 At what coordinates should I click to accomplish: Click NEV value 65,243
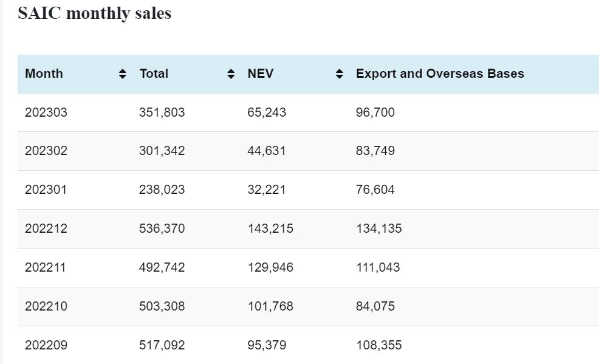coord(267,112)
